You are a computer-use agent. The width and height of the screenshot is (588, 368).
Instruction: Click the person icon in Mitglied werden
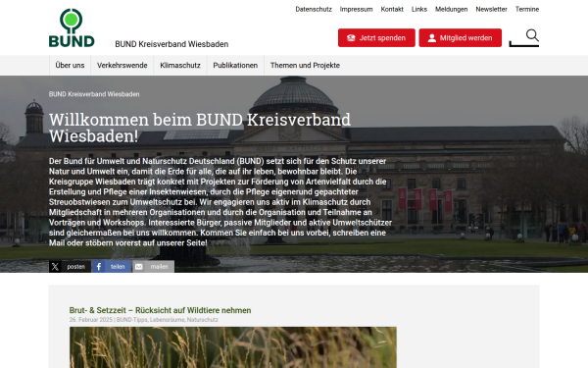coord(431,38)
